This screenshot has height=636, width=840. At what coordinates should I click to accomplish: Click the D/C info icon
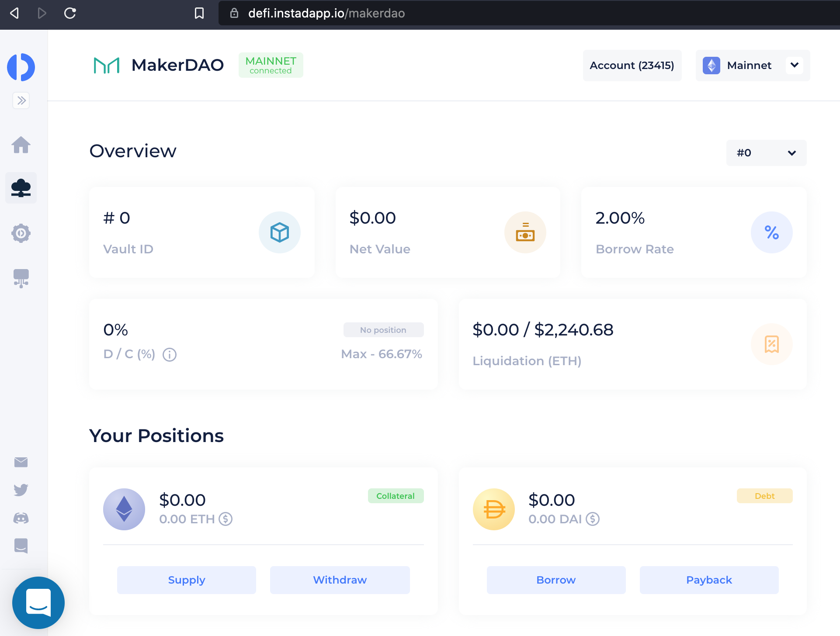pos(170,355)
